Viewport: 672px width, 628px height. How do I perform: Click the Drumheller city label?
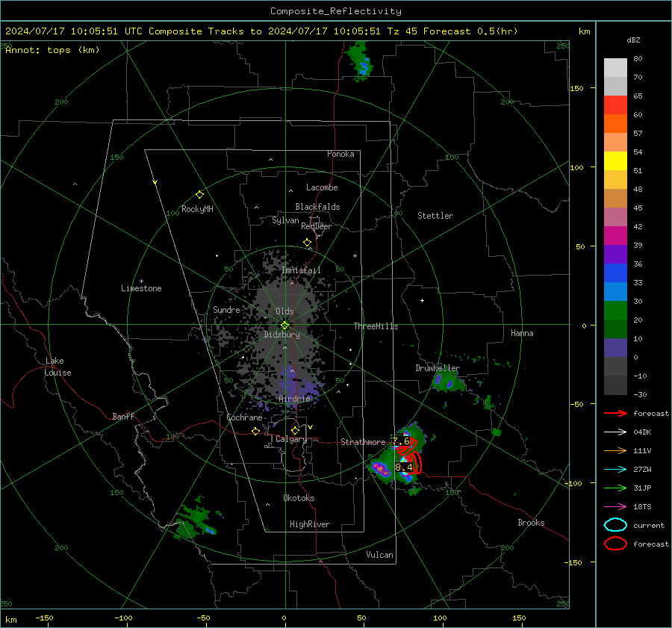coord(438,368)
